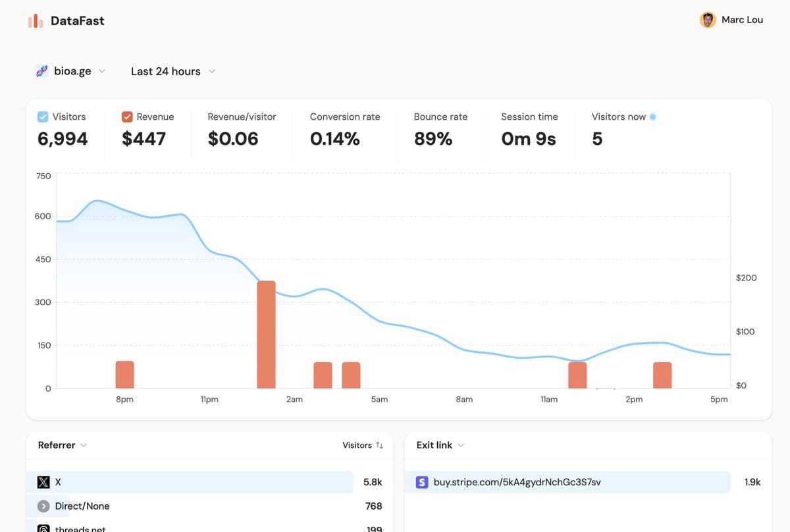
Task: Uncheck the Visitors checkbox
Action: click(x=43, y=117)
